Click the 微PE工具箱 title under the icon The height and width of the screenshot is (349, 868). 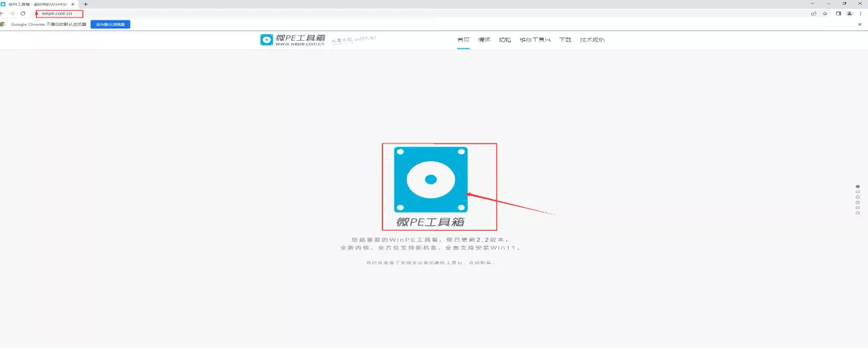pos(431,222)
